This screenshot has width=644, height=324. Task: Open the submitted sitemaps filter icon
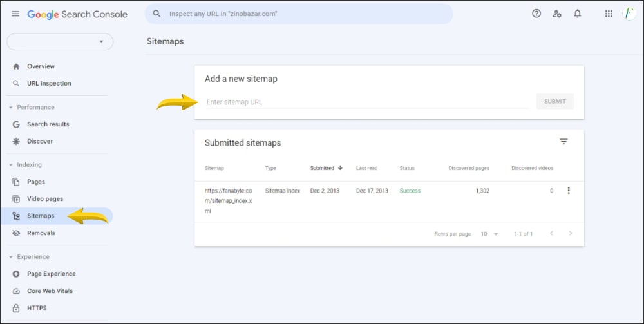(x=563, y=142)
